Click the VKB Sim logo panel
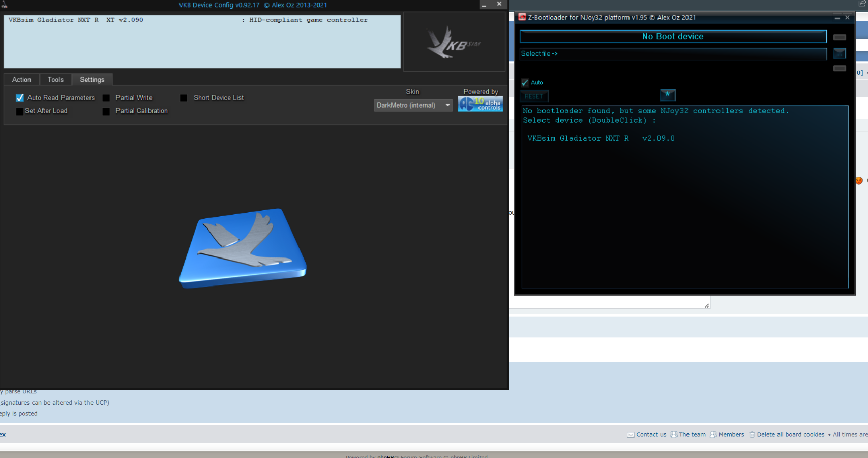This screenshot has height=458, width=868. [454, 42]
